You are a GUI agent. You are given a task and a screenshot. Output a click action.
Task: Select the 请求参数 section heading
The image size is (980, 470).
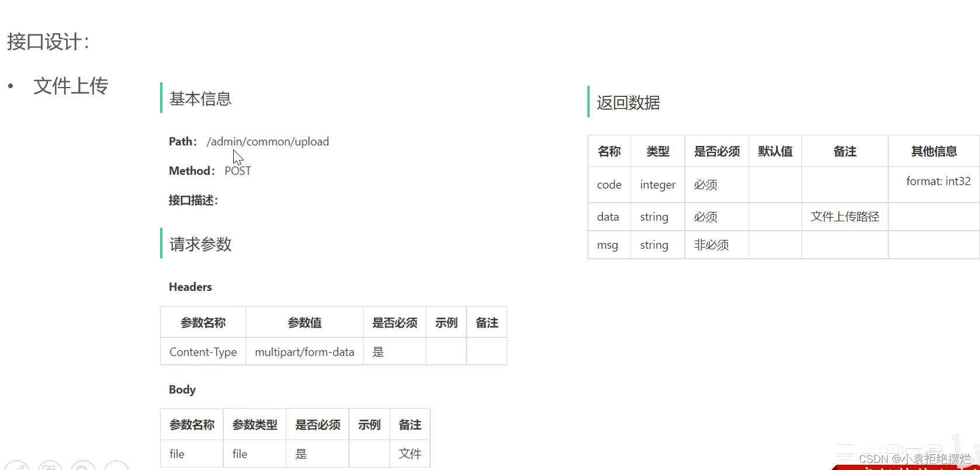click(200, 244)
